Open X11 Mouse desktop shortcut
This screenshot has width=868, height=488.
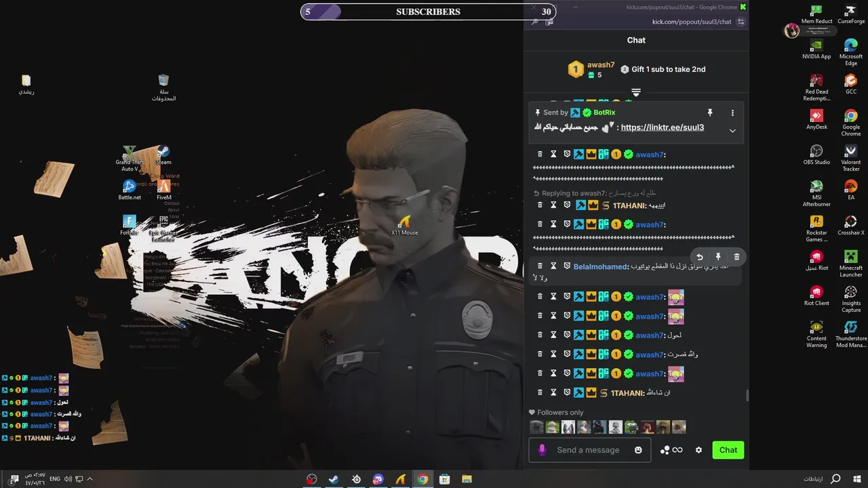[404, 225]
